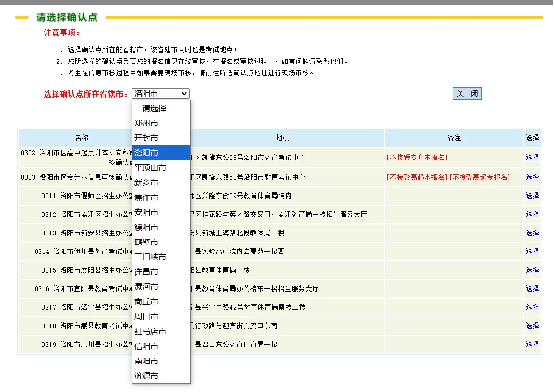Select 三门峡市 from the city list
Viewport: 554px width, 392px height.
(161, 257)
